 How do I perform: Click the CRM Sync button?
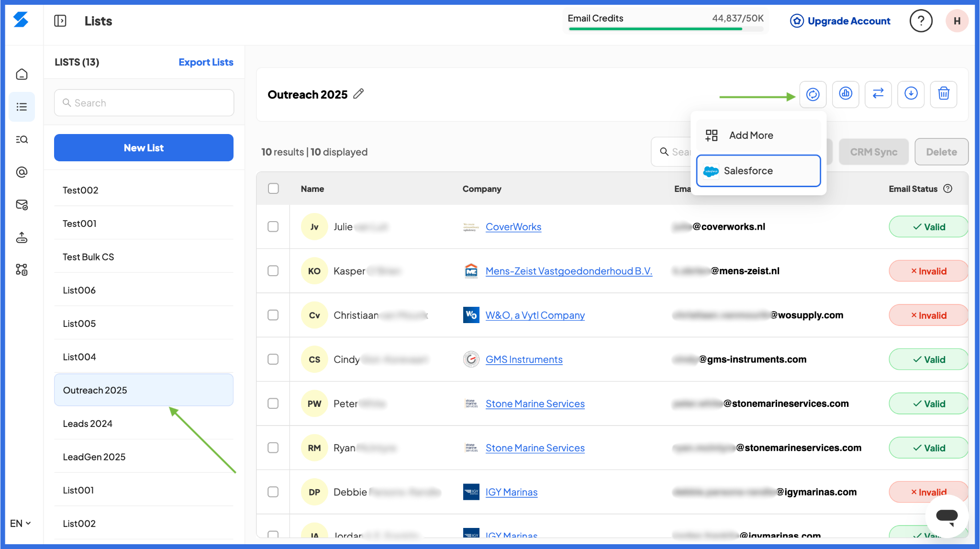[x=874, y=152]
